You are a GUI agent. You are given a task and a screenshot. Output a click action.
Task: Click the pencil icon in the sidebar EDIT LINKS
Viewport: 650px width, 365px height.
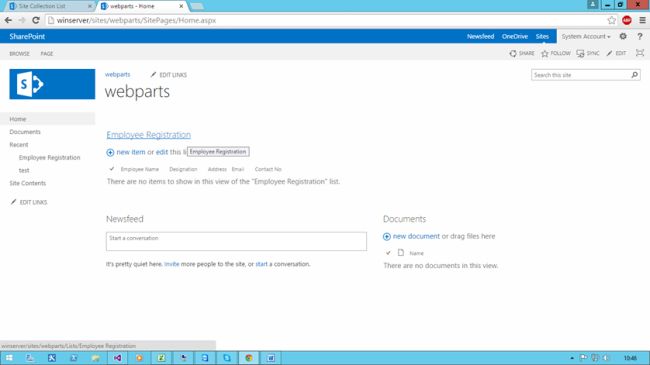pyautogui.click(x=13, y=202)
